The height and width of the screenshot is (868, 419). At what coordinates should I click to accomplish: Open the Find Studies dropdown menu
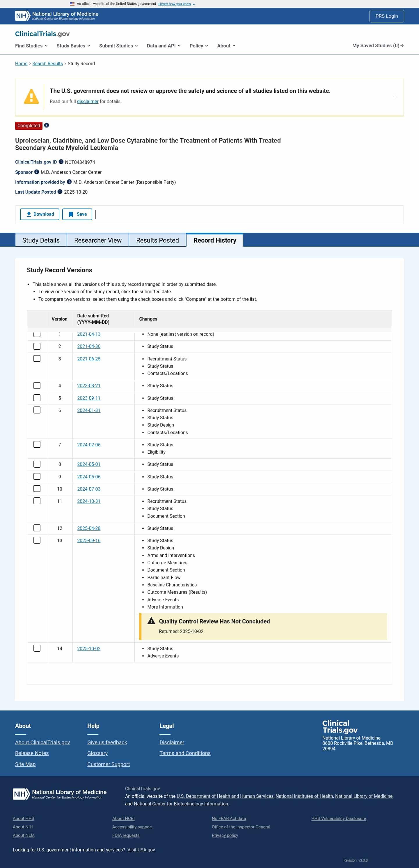click(31, 46)
